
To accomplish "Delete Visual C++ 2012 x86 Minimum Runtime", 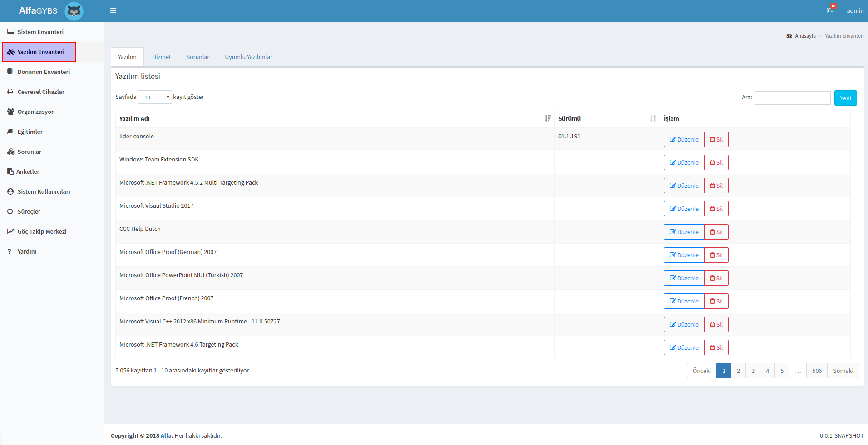I will [716, 324].
